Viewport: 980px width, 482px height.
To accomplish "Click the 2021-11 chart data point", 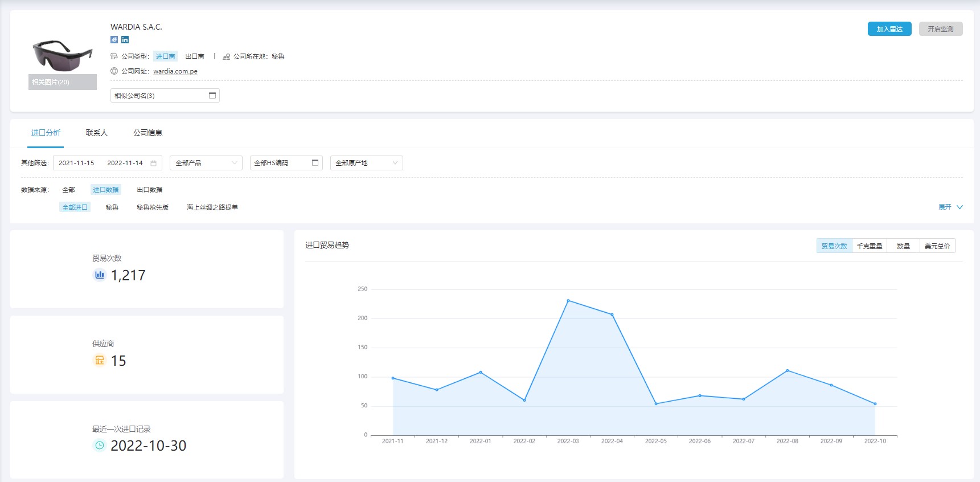I will (393, 378).
